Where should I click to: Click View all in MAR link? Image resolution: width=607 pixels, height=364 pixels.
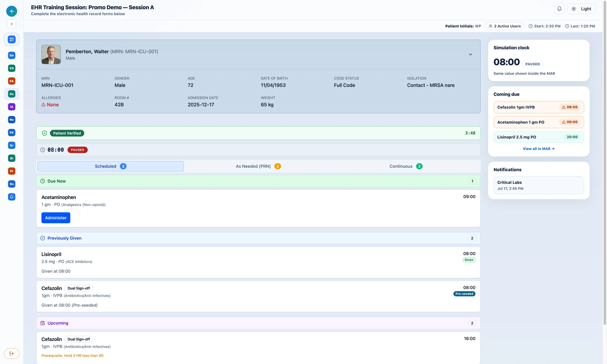pos(539,149)
